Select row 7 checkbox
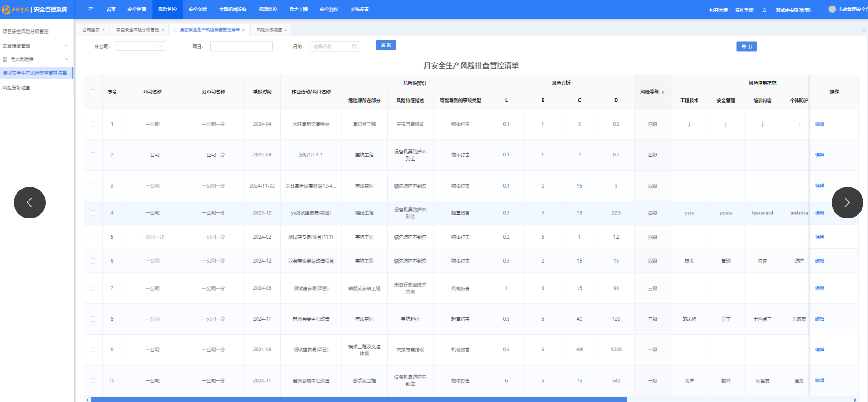 pos(93,288)
